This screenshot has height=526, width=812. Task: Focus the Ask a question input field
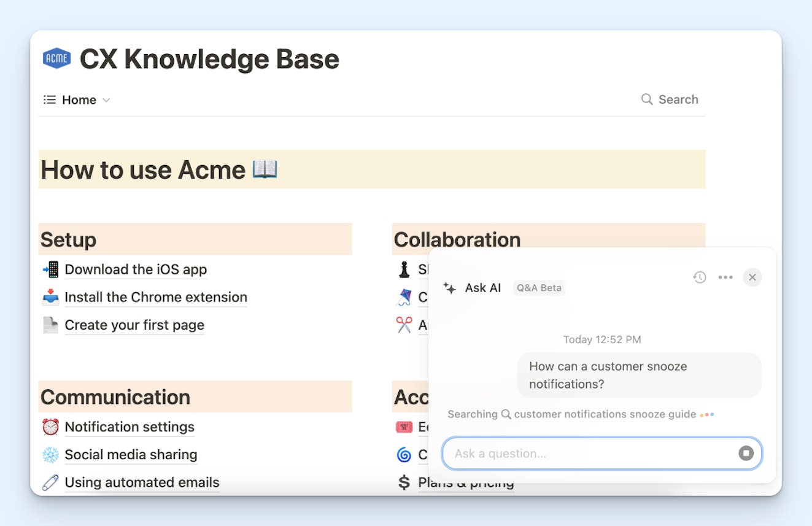(x=589, y=454)
